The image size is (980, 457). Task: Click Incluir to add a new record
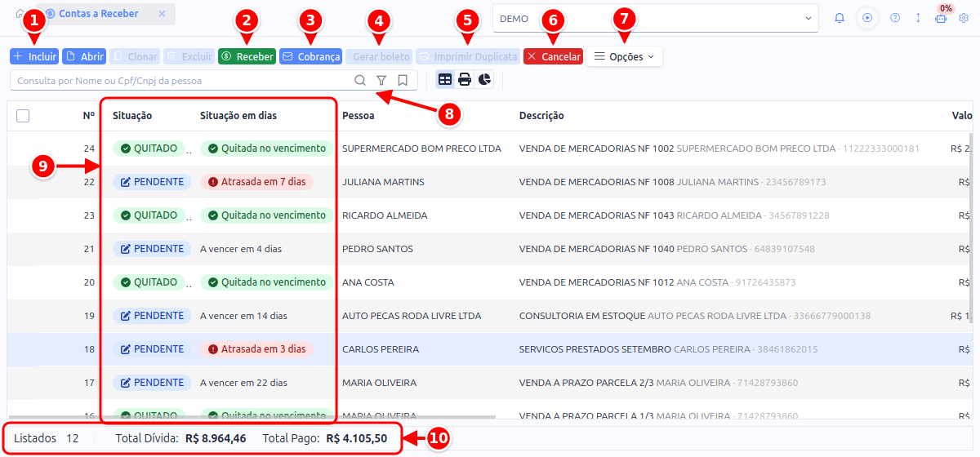point(34,56)
